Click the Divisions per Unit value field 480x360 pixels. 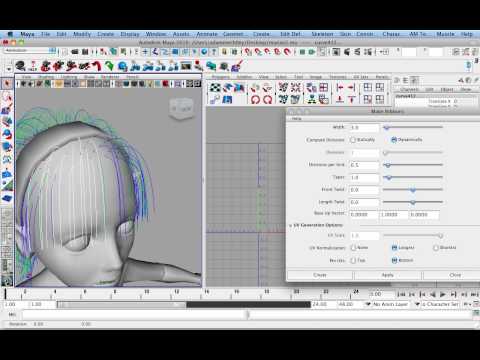click(364, 165)
